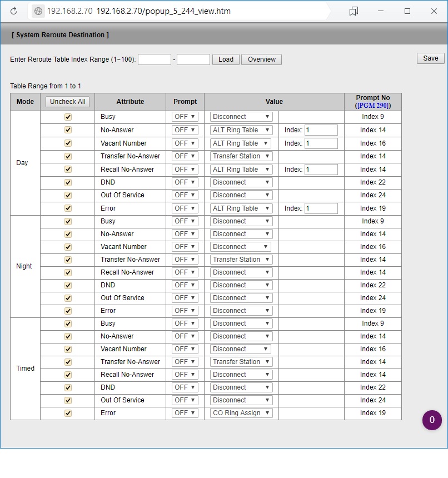Expand Night Transfer No-Answer value dropdown
Viewport: 448px width, 478px height.
[241, 260]
